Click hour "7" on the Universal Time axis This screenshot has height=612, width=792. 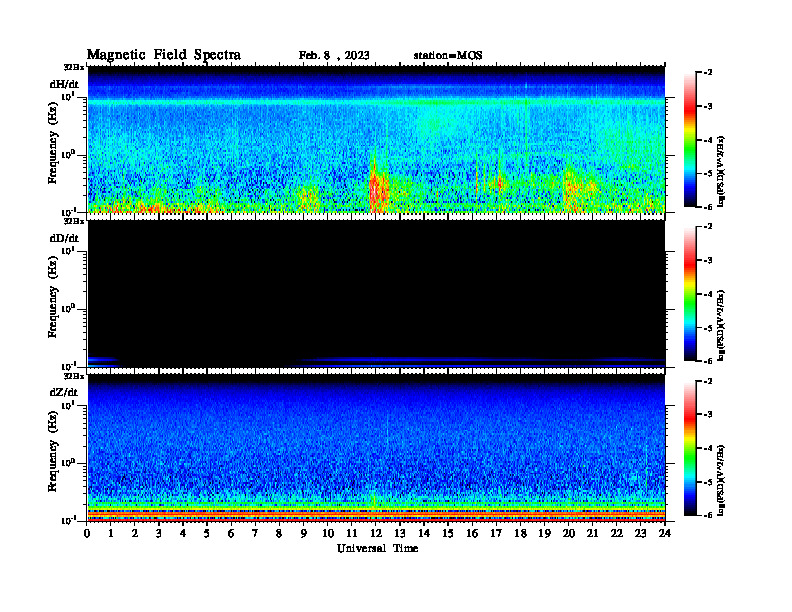(255, 533)
